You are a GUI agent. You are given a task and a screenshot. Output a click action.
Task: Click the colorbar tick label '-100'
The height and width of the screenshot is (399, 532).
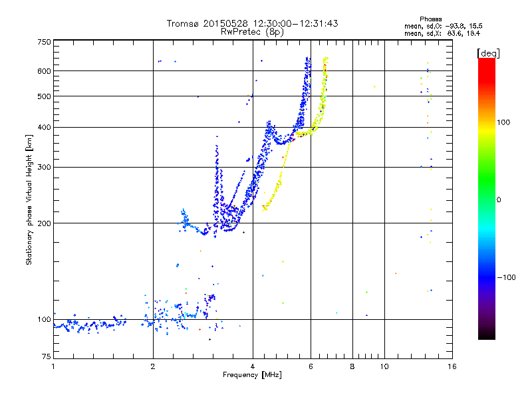pyautogui.click(x=506, y=277)
